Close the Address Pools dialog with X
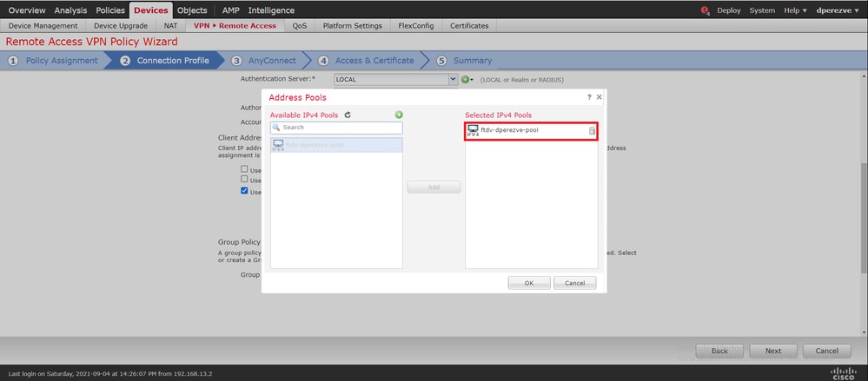This screenshot has width=868, height=381. (599, 97)
